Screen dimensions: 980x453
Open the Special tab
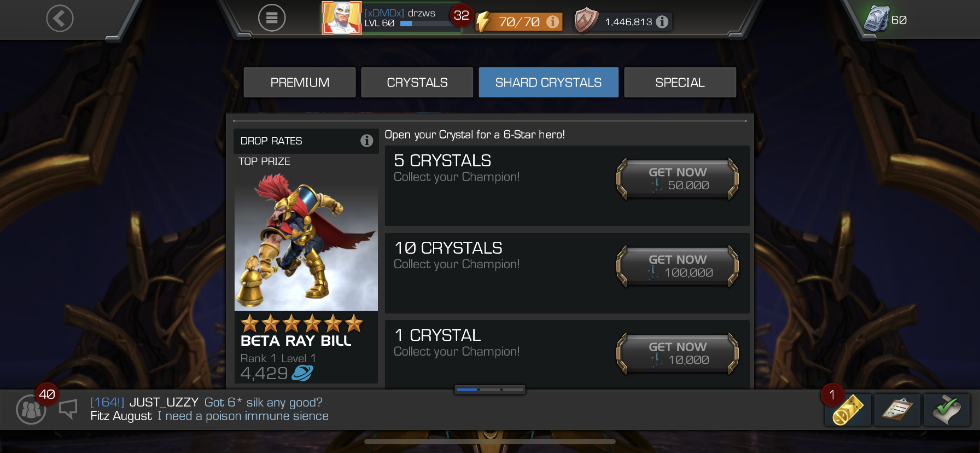pos(680,83)
